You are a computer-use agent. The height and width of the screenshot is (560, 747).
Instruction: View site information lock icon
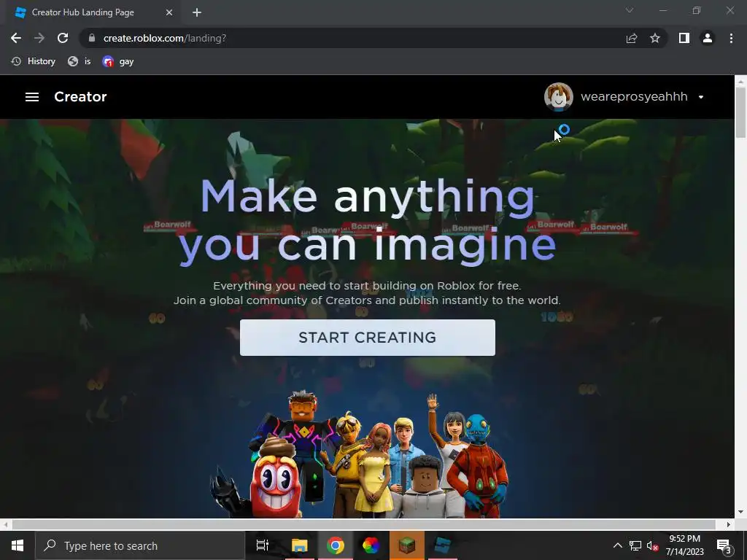tap(93, 38)
